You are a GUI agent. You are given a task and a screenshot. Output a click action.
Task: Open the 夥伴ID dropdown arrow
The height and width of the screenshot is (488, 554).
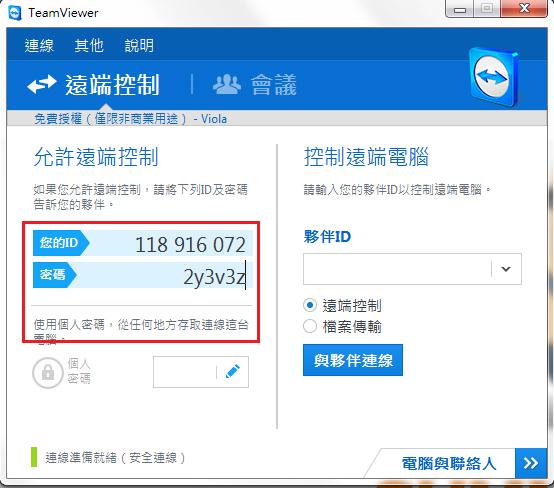coord(506,269)
